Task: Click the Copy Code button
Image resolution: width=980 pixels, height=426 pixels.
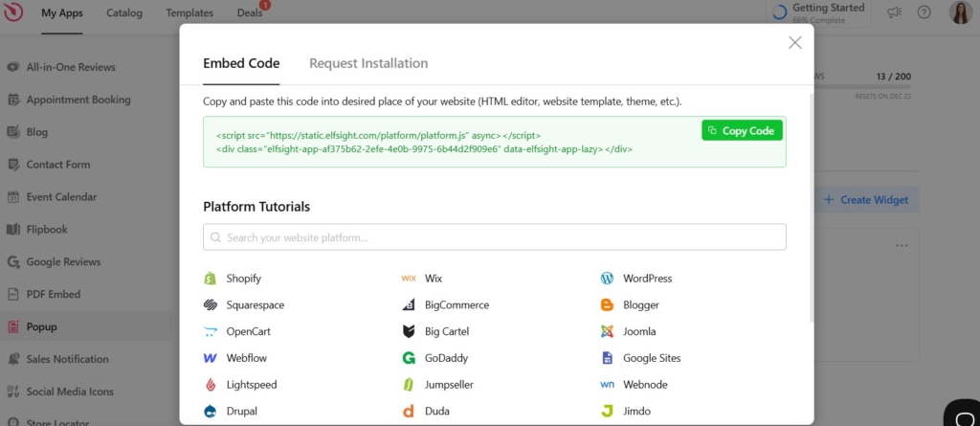Action: tap(742, 131)
